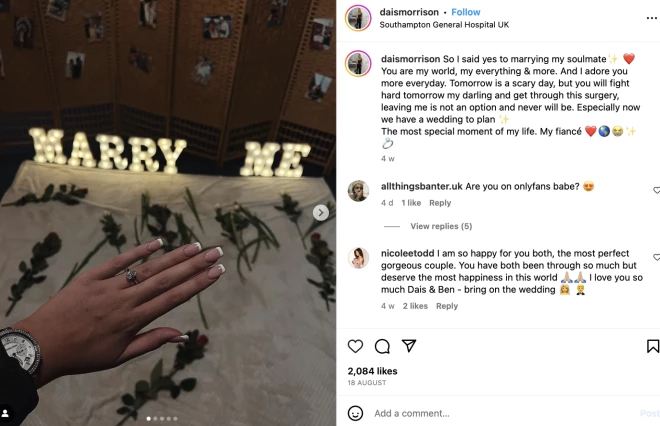Image resolution: width=660 pixels, height=426 pixels.
Task: Like nicoleetodd's comment
Action: tap(656, 257)
